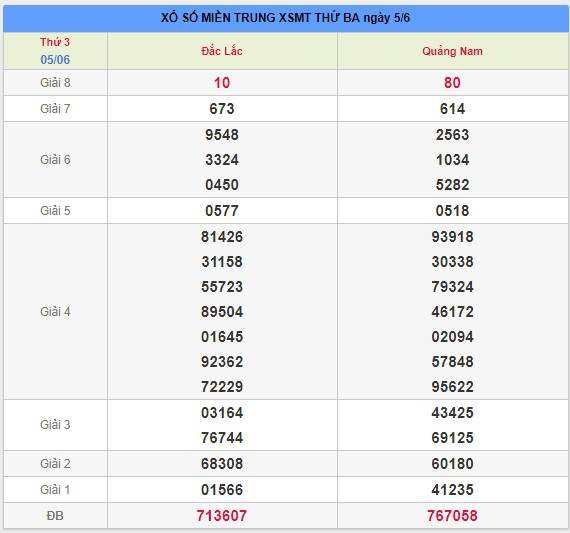Click the Đắc Lắc column header

pos(222,51)
